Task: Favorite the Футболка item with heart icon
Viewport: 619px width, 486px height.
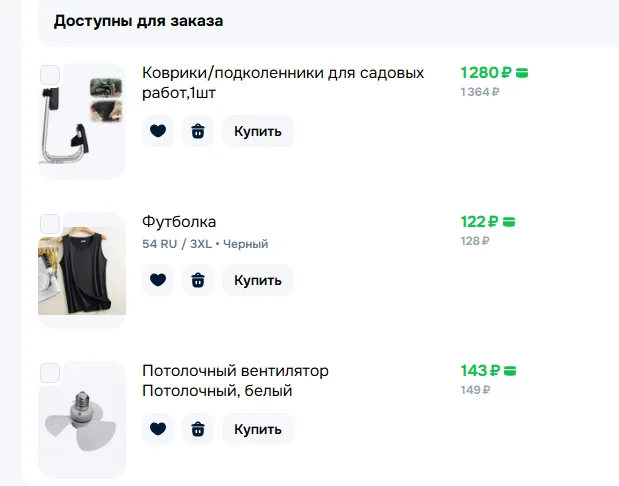Action: click(158, 280)
